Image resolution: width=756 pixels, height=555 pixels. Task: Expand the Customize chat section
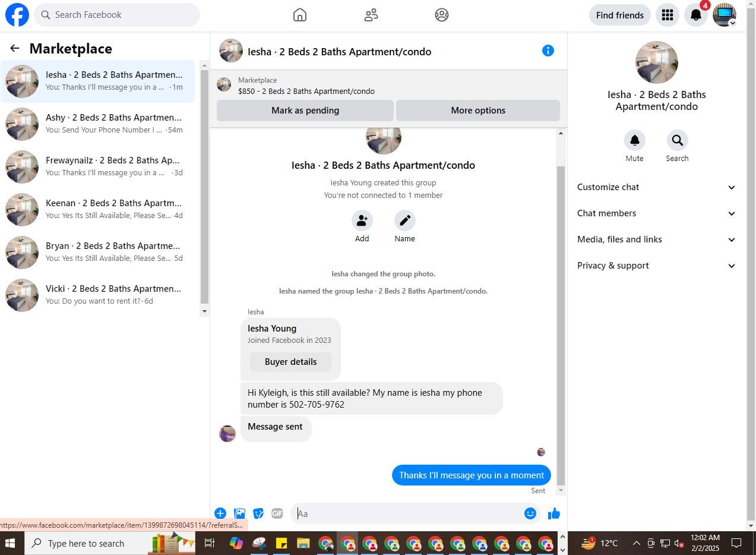pos(657,187)
